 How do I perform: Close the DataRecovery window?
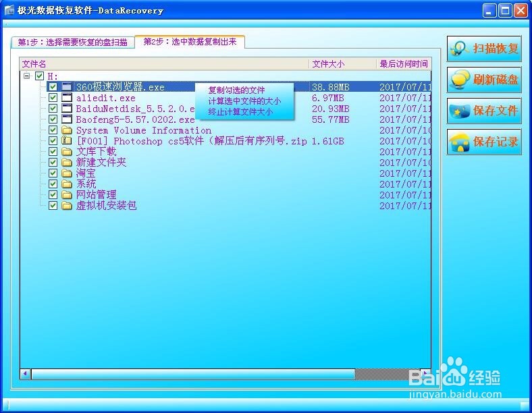[x=520, y=11]
